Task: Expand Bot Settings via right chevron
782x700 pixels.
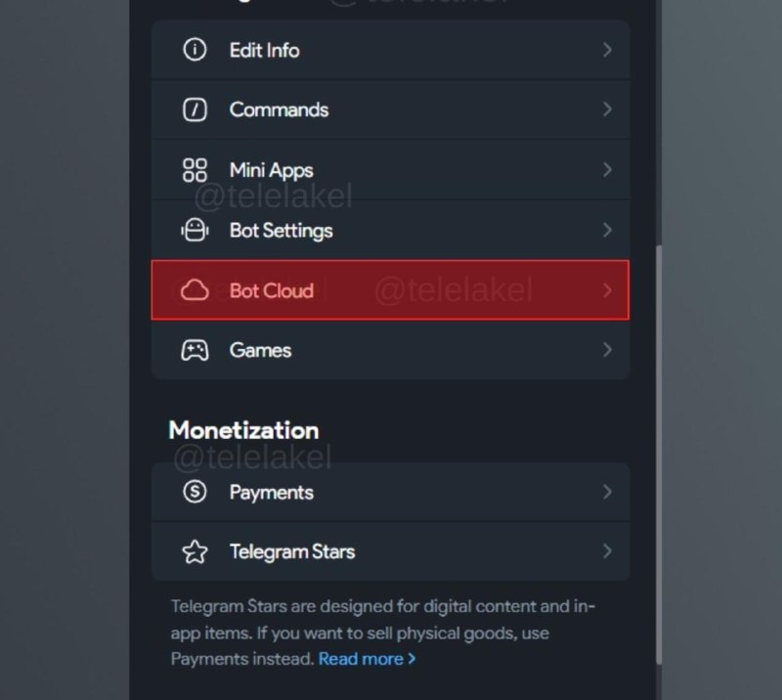Action: pyautogui.click(x=607, y=231)
